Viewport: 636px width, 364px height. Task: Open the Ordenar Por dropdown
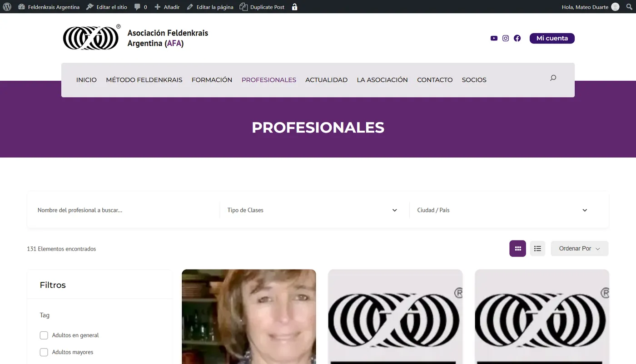pyautogui.click(x=579, y=248)
